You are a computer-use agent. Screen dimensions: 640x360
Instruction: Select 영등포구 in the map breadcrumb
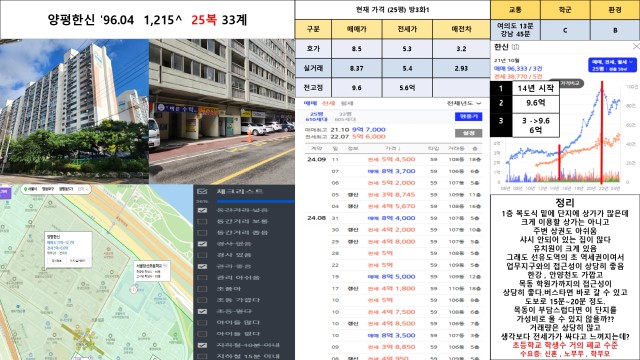pos(48,189)
